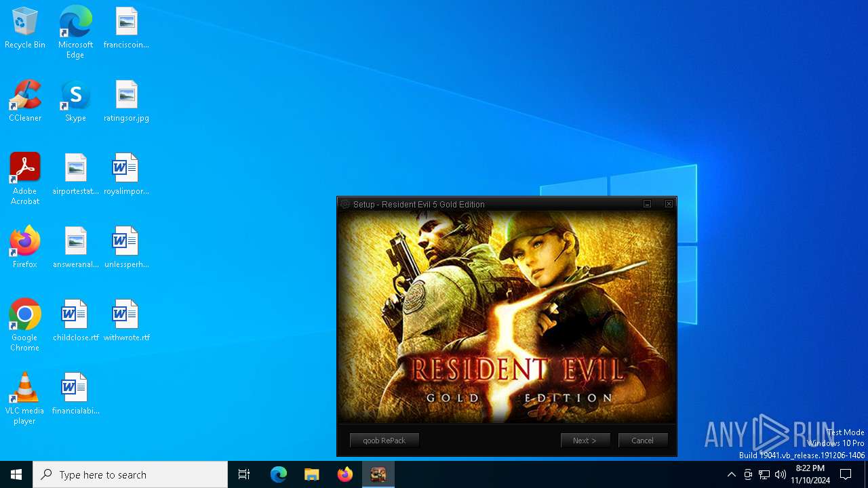Screen dimensions: 868x488
Task: Click the Next button in setup
Action: point(585,441)
